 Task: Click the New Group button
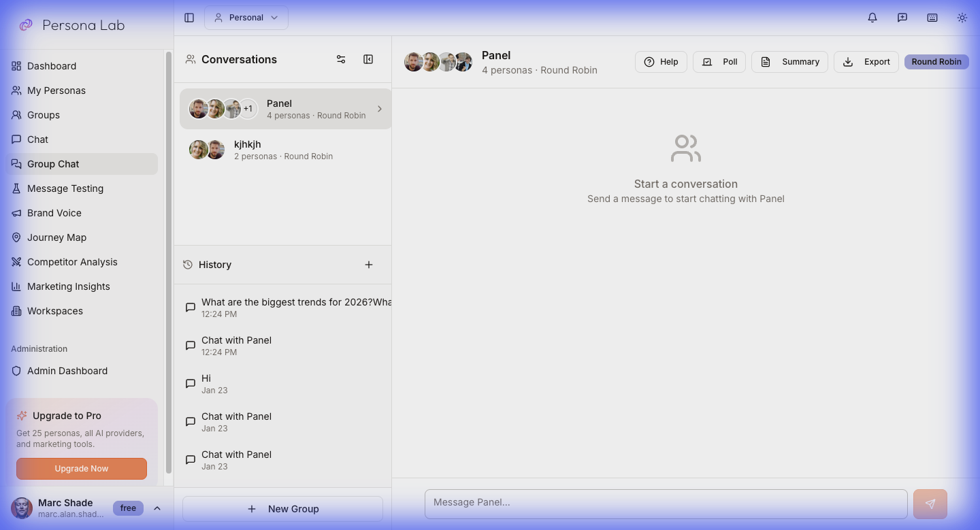click(282, 509)
